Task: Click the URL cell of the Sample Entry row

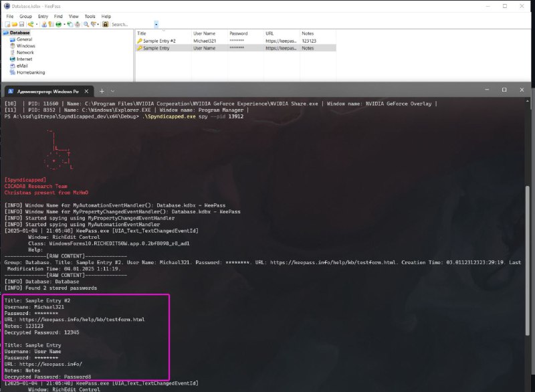Action: tap(281, 48)
